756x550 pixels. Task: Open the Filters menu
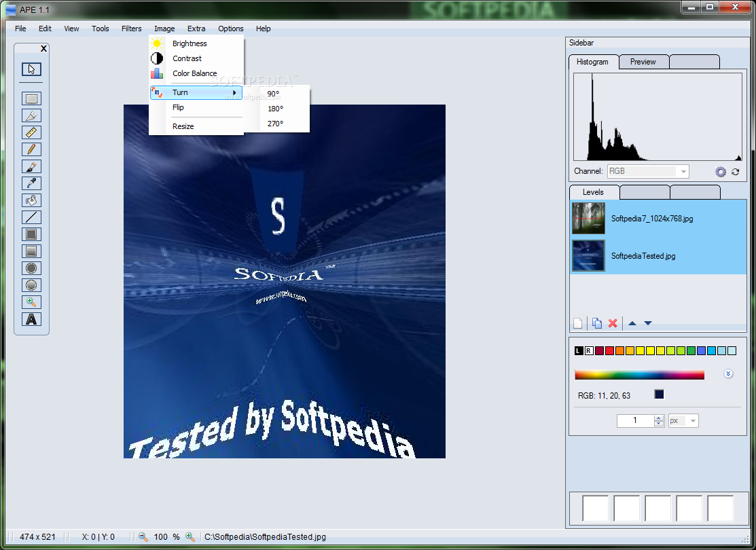tap(131, 29)
